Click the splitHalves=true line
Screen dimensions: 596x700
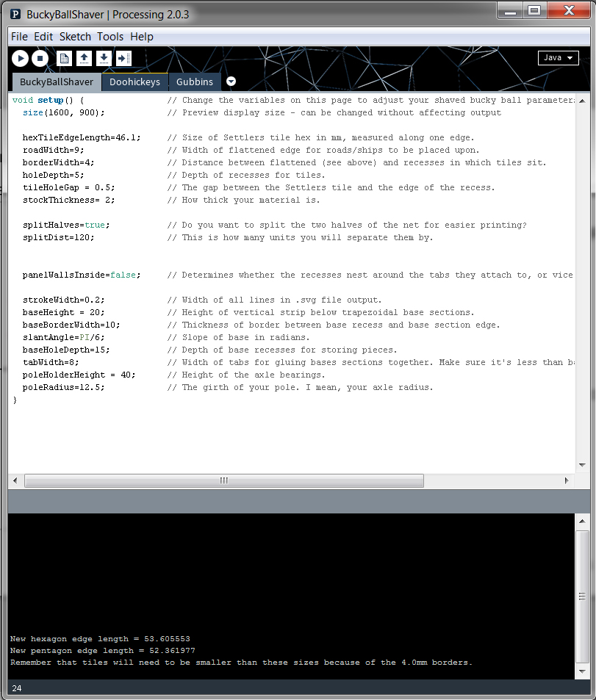[66, 225]
